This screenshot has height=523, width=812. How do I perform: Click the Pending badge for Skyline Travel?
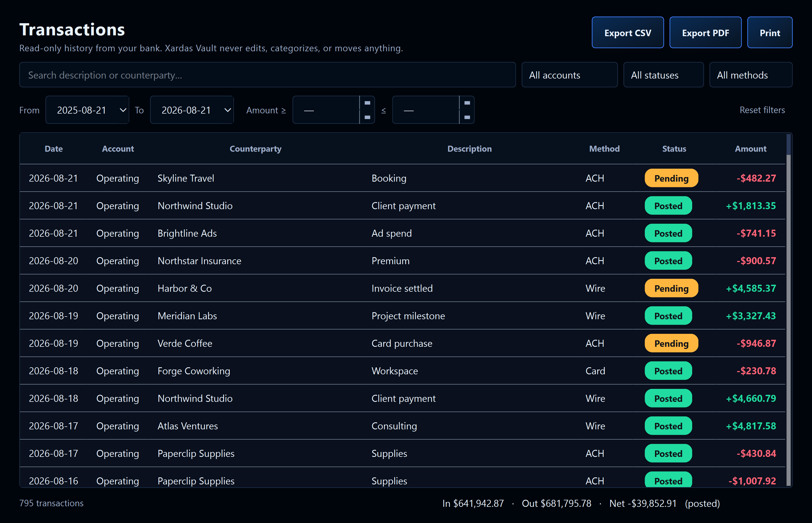pos(671,178)
